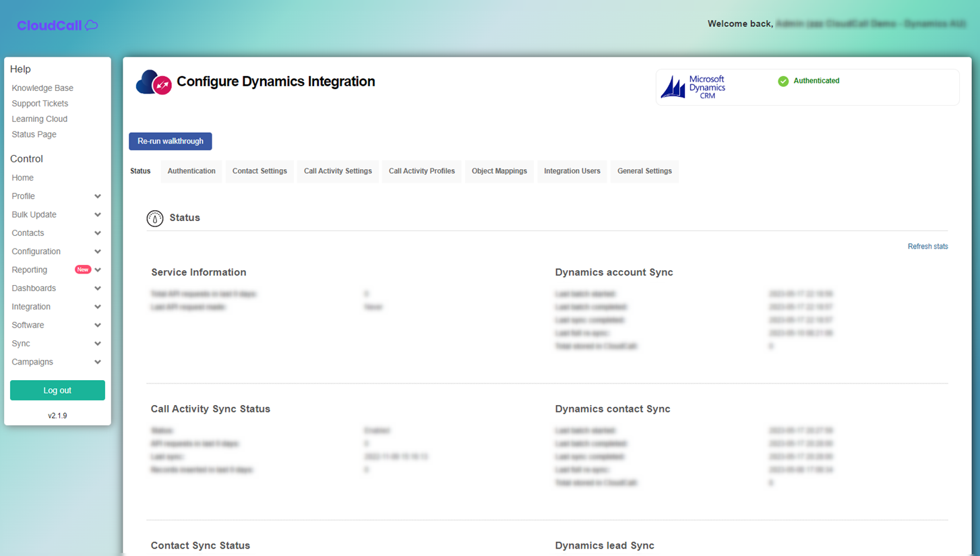Click the Configure Dynamics Integration title
980x556 pixels.
(276, 82)
